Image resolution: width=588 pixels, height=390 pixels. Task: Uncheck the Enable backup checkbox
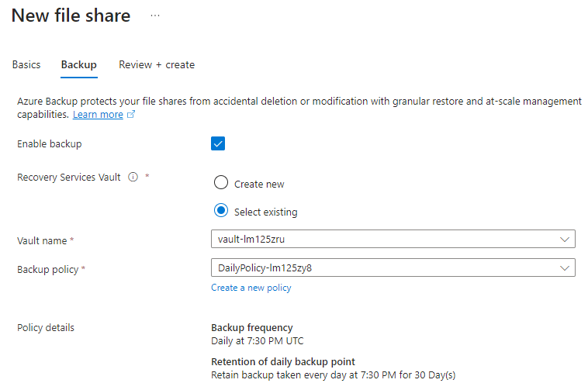pos(218,143)
